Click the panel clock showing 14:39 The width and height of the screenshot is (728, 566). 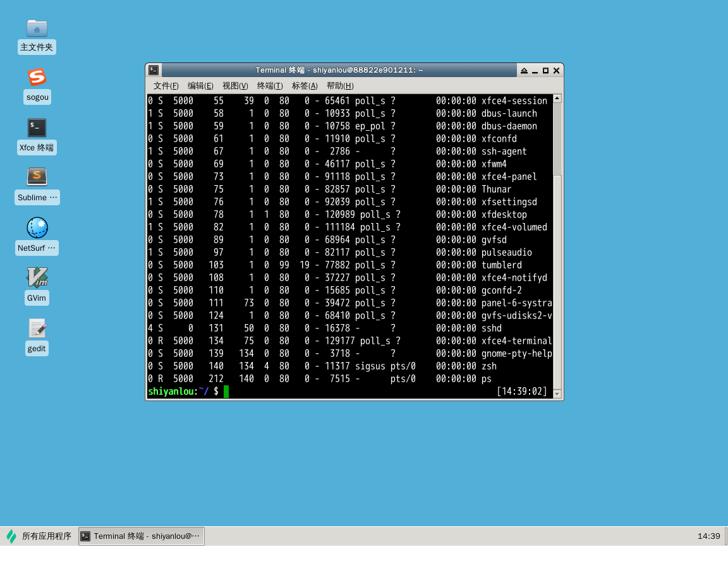(x=708, y=536)
